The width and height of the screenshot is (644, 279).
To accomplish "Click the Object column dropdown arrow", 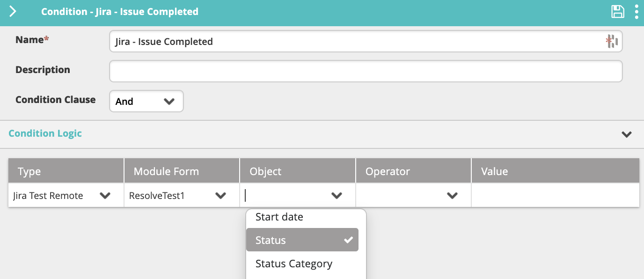I will coord(337,196).
